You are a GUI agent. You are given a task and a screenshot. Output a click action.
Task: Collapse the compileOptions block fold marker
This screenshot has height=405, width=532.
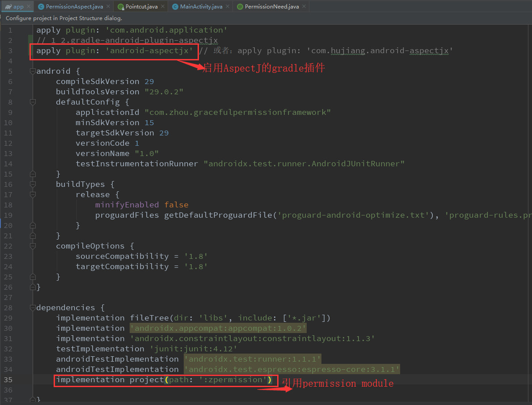tap(33, 246)
